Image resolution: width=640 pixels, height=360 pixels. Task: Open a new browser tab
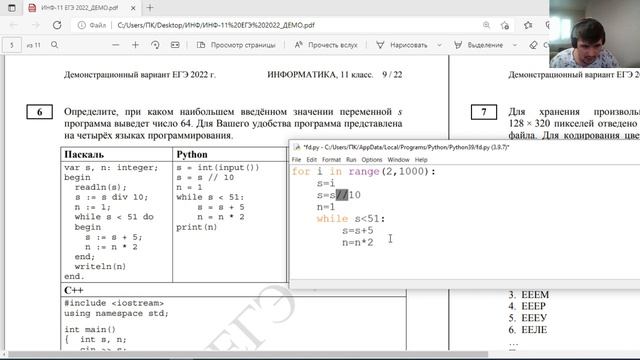pos(150,7)
